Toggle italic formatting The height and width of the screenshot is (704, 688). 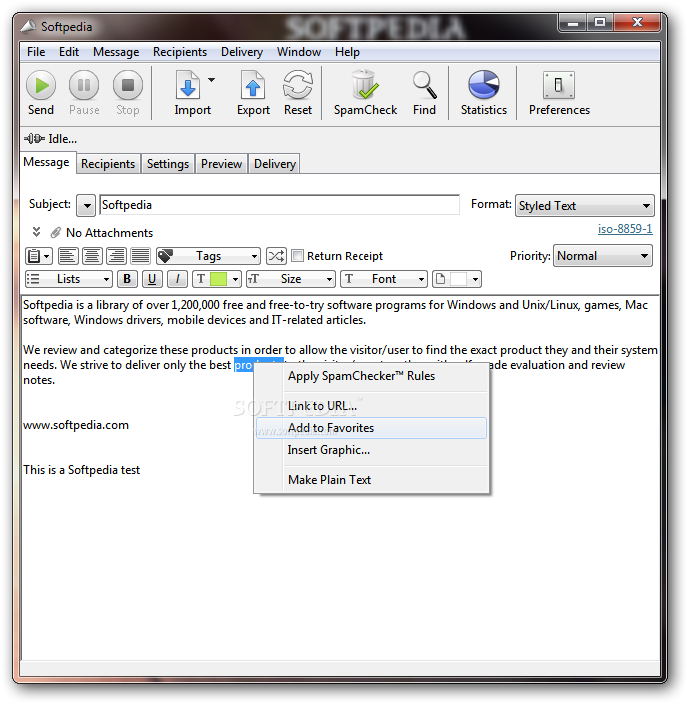click(x=177, y=279)
